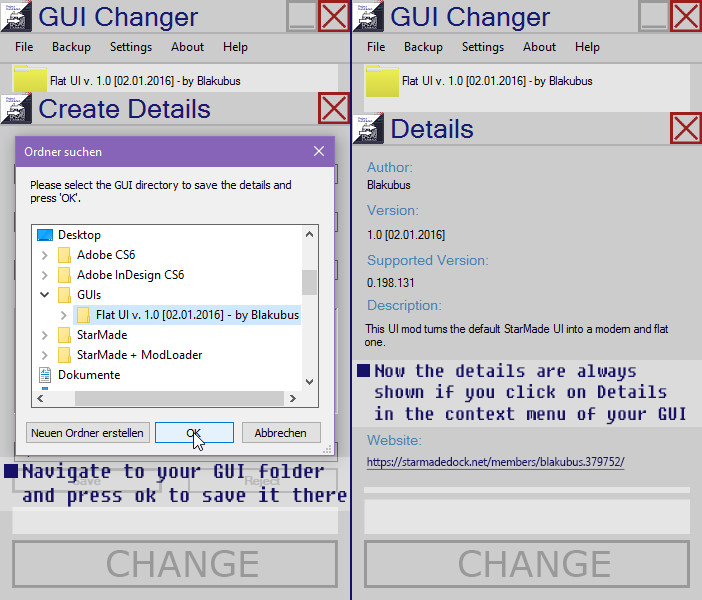The image size is (702, 600).
Task: Minimize the right GUI Changer window
Action: pyautogui.click(x=653, y=16)
